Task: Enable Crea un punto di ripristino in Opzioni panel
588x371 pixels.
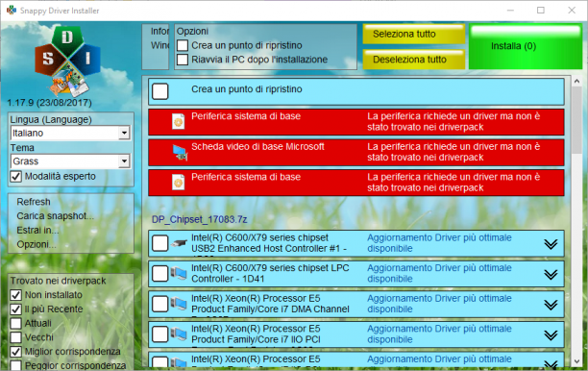Action: click(x=183, y=45)
